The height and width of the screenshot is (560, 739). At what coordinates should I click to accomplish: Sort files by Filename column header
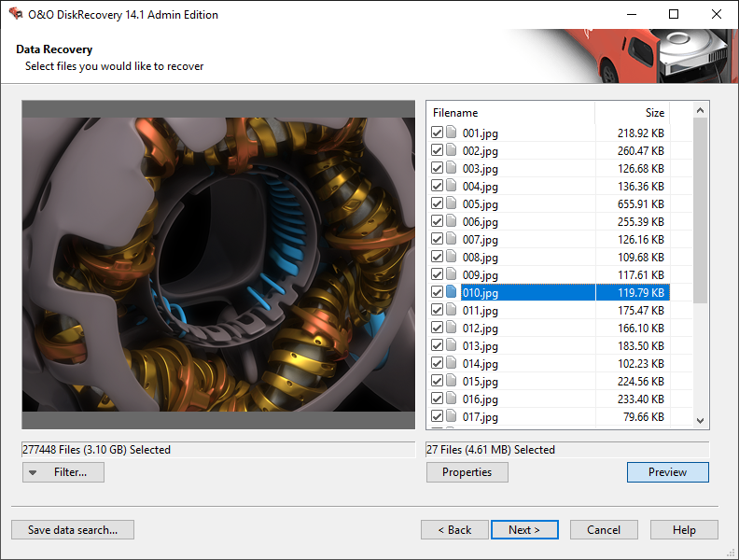(509, 113)
